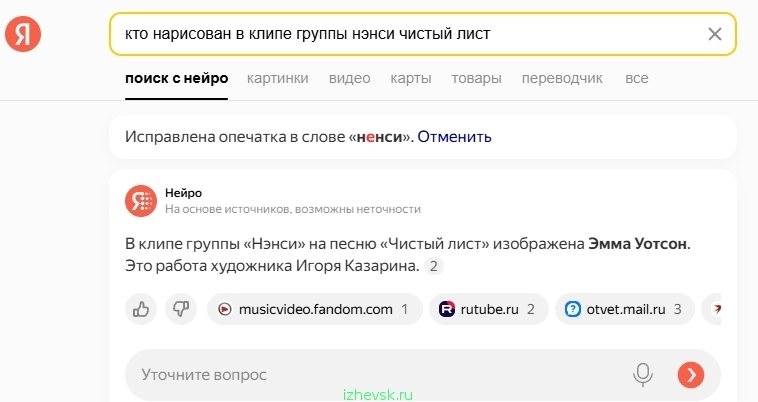Clear the search query with X icon

[x=714, y=34]
